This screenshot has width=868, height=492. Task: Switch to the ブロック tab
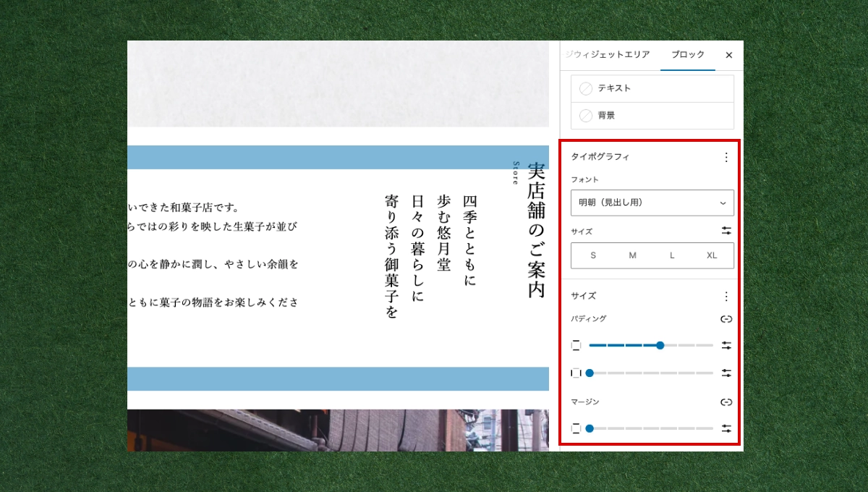(687, 55)
